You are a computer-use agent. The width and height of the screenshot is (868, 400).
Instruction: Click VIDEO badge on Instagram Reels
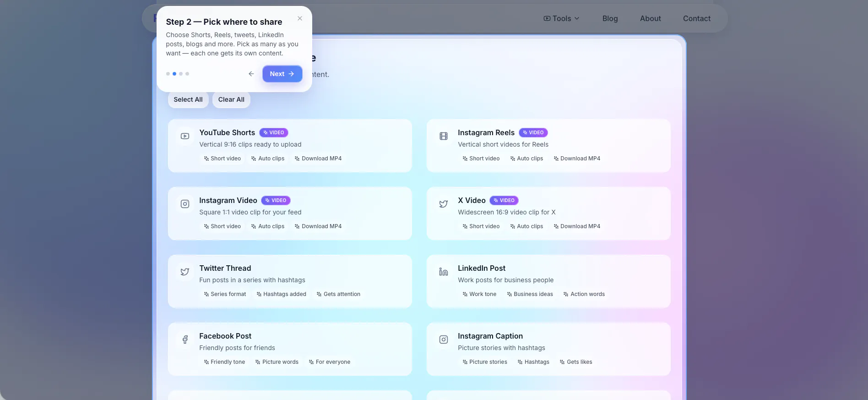[x=533, y=132]
